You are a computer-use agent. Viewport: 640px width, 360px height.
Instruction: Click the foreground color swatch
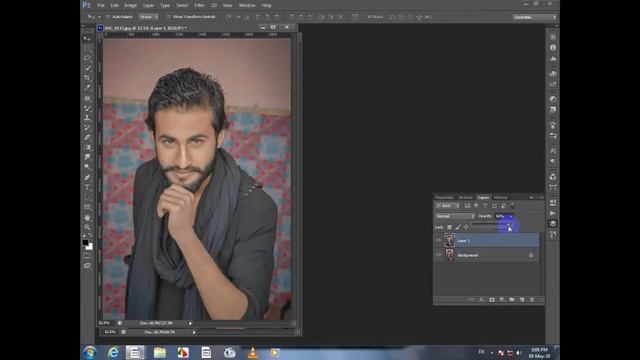click(85, 242)
